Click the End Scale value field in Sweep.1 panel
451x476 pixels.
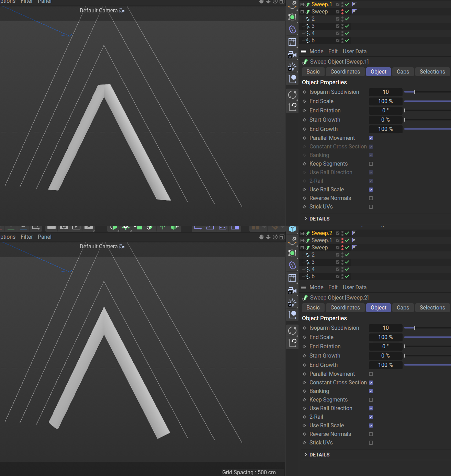click(x=385, y=101)
